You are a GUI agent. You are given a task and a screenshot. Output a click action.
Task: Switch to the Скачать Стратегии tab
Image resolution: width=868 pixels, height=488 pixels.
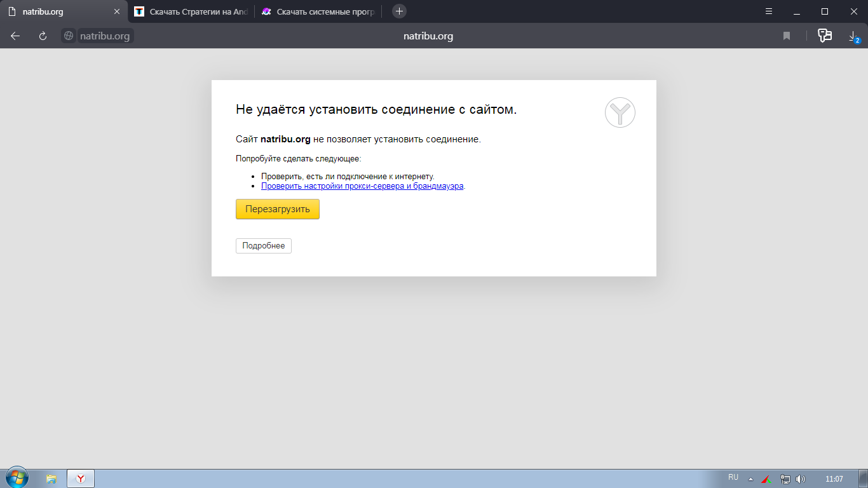pos(192,11)
